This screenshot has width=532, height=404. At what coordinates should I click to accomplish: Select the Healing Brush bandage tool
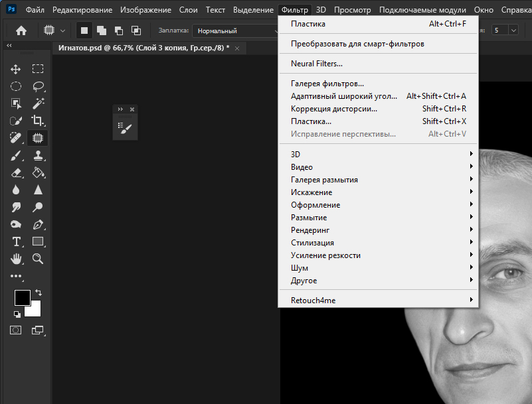[15, 138]
